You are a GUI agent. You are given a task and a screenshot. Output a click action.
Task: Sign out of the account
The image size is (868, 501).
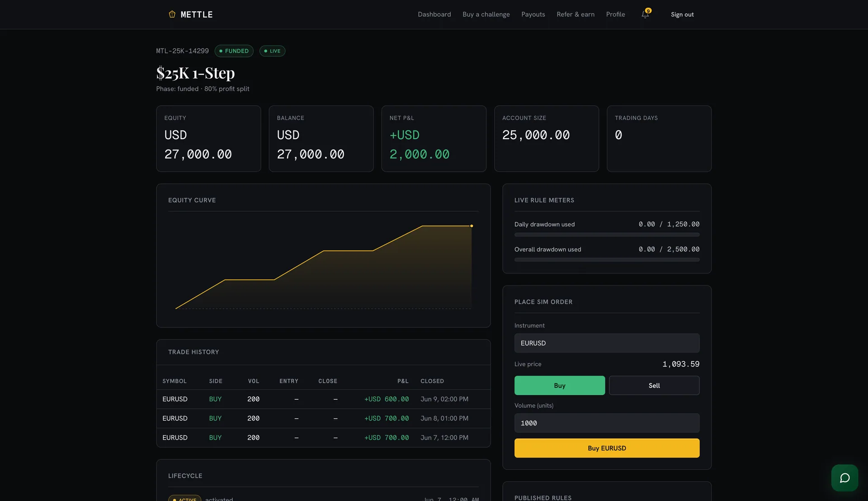pos(682,14)
